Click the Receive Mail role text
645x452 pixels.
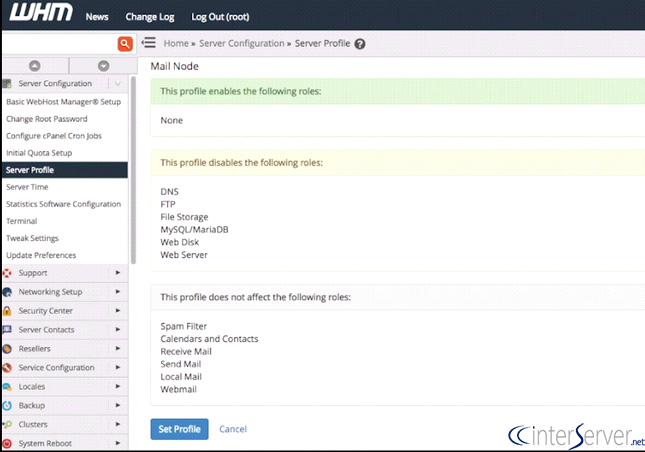[186, 352]
